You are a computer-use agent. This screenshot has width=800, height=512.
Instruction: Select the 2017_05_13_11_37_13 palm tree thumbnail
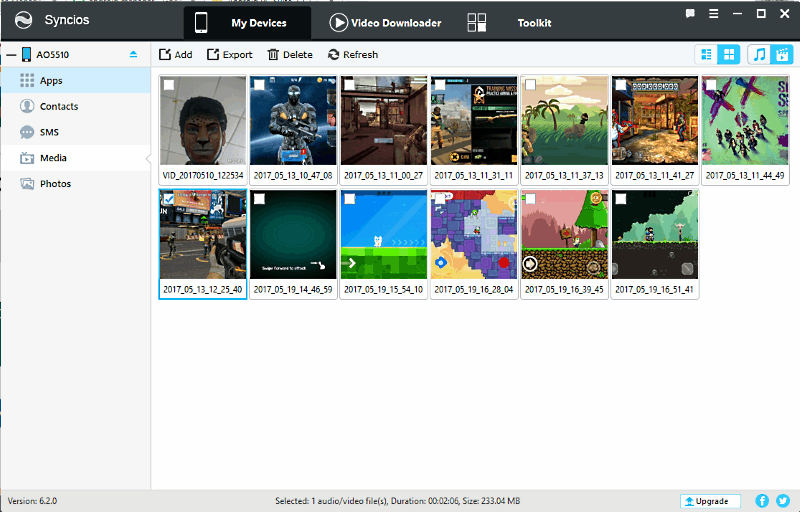click(564, 121)
